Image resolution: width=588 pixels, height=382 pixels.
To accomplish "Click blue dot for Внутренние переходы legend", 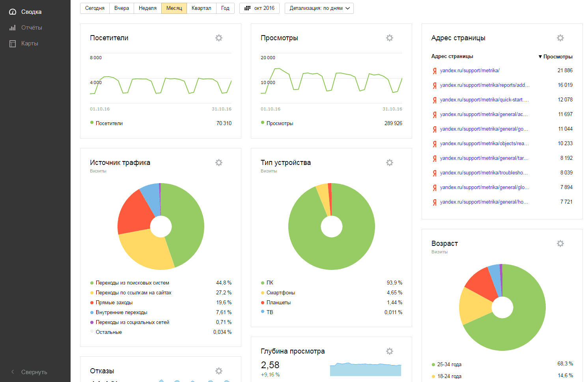I will [x=92, y=312].
